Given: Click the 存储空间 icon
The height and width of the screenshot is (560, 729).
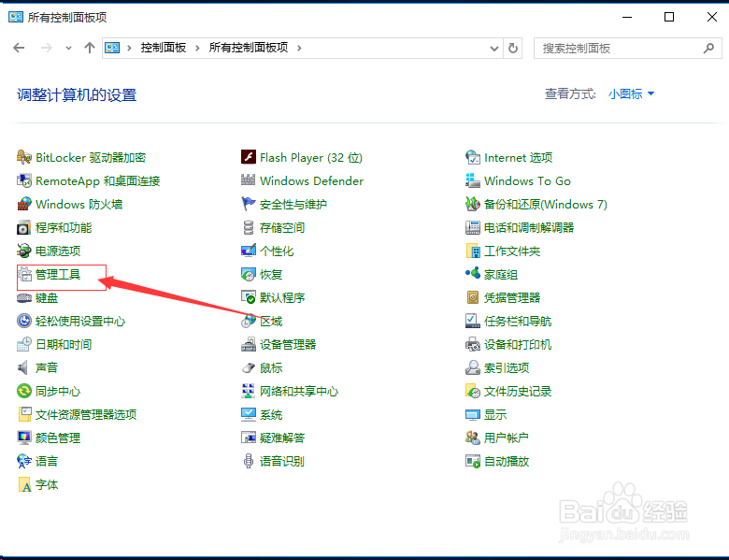Looking at the screenshot, I should pyautogui.click(x=249, y=227).
